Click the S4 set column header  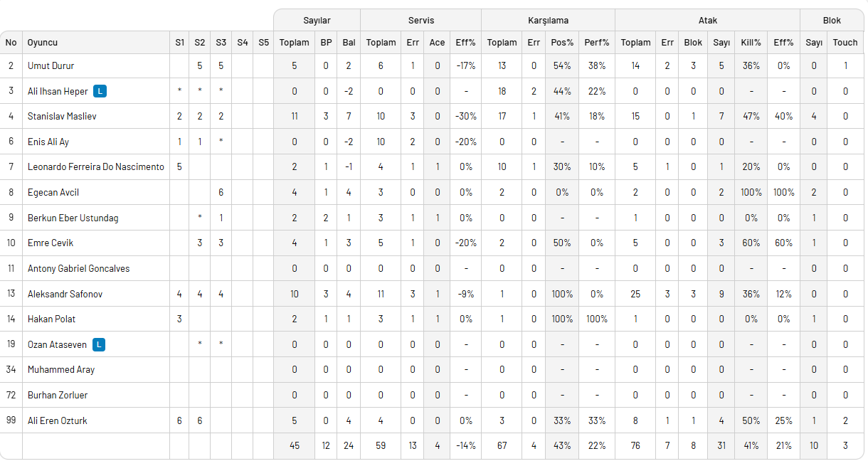pyautogui.click(x=243, y=43)
